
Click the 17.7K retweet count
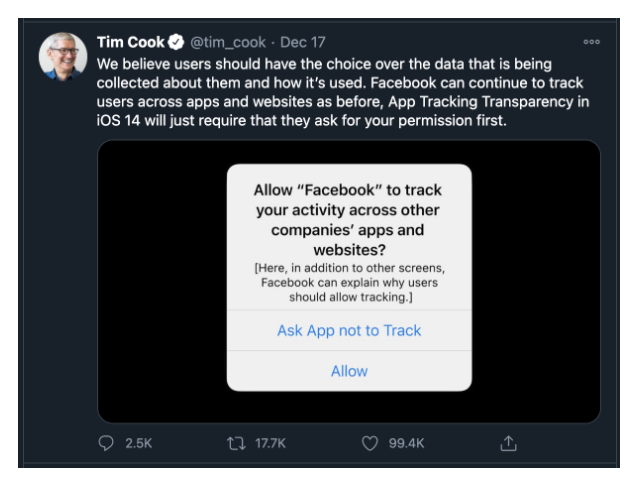(x=270, y=443)
